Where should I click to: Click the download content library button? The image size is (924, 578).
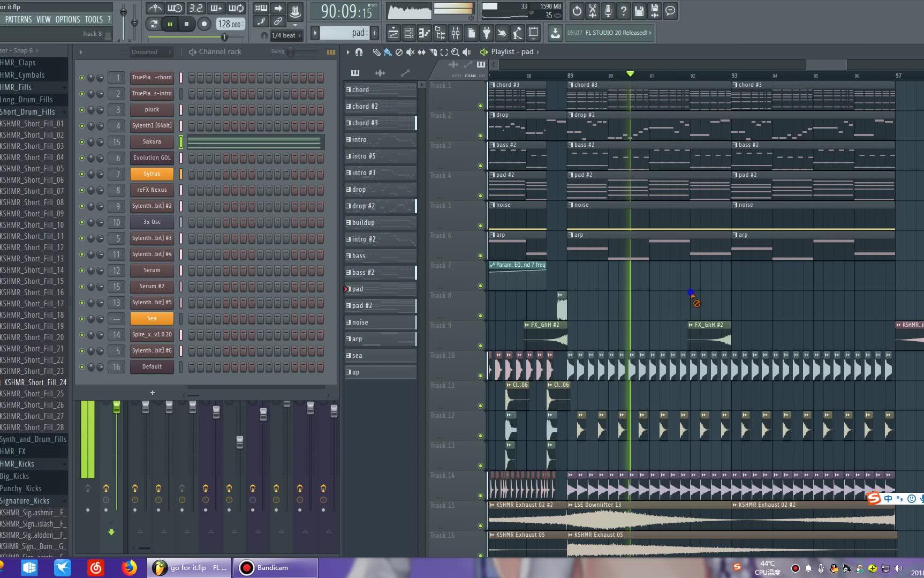coord(555,33)
